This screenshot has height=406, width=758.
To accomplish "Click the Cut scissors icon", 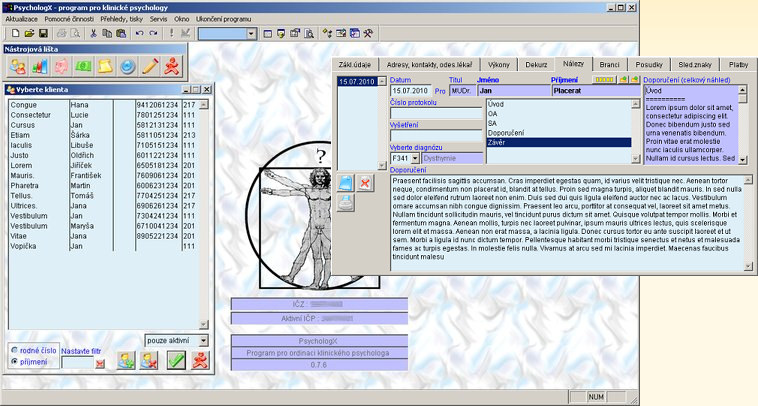I will point(93,33).
